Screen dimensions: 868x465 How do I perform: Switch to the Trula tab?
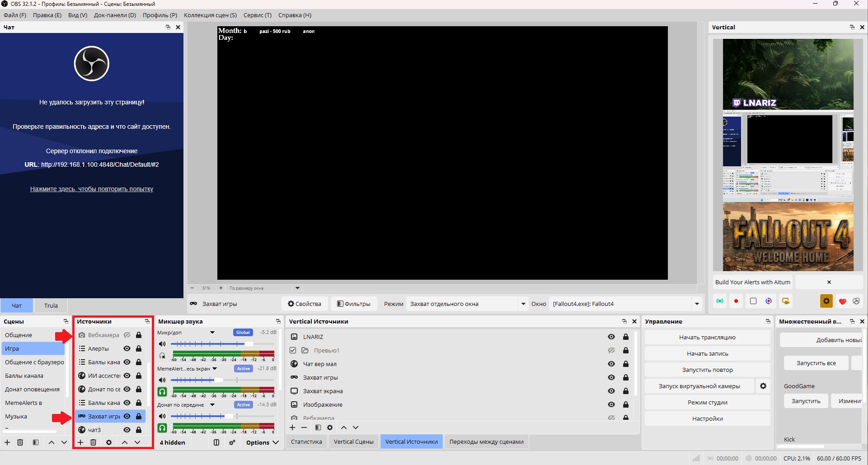[x=51, y=305]
